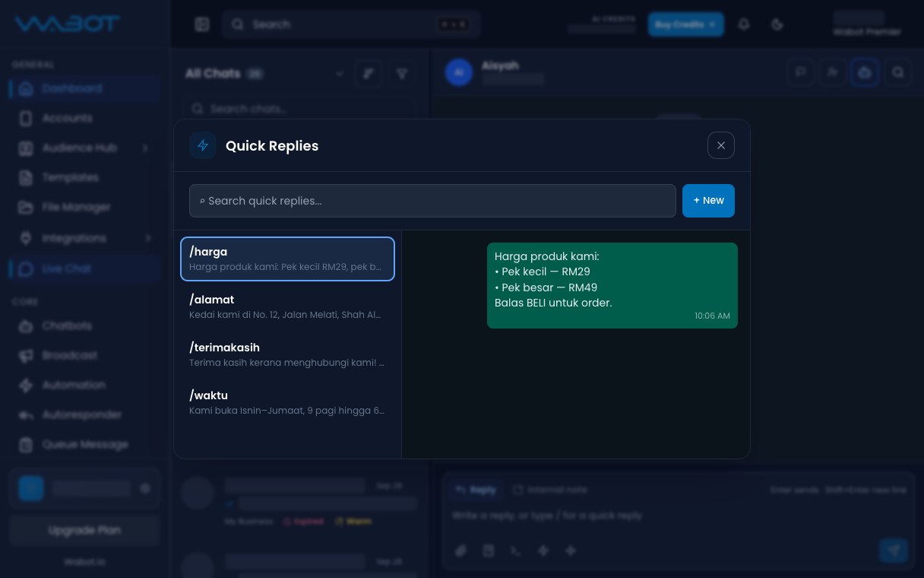Open Chatbots in the sidebar
924x578 pixels.
pyautogui.click(x=84, y=326)
